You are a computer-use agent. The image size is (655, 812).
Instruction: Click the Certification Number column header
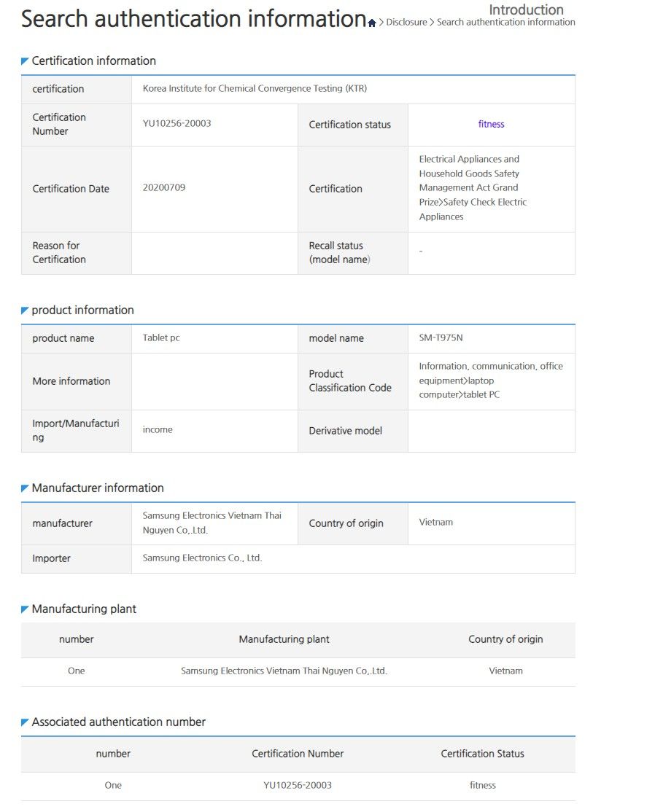pyautogui.click(x=298, y=754)
